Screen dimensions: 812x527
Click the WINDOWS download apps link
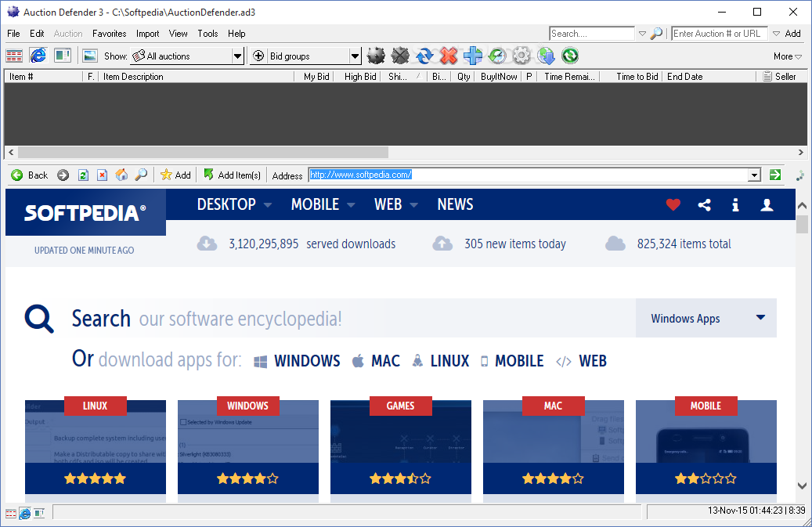tap(297, 361)
